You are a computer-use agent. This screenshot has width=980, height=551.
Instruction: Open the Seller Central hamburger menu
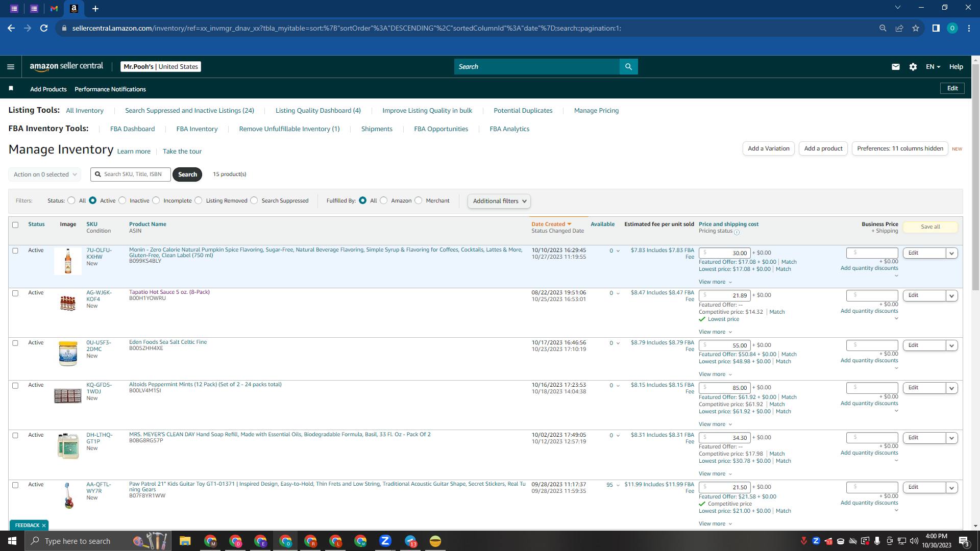(x=11, y=67)
